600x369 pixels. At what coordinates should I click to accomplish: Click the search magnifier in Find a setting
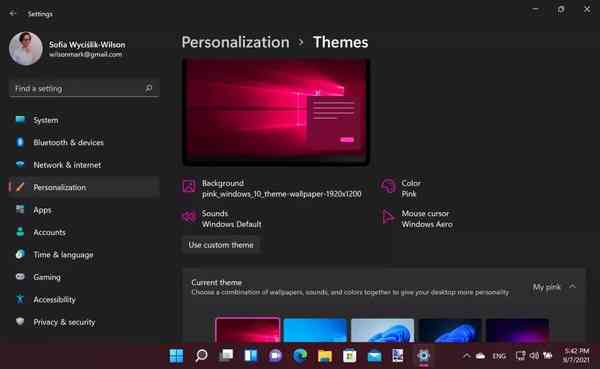tap(148, 88)
